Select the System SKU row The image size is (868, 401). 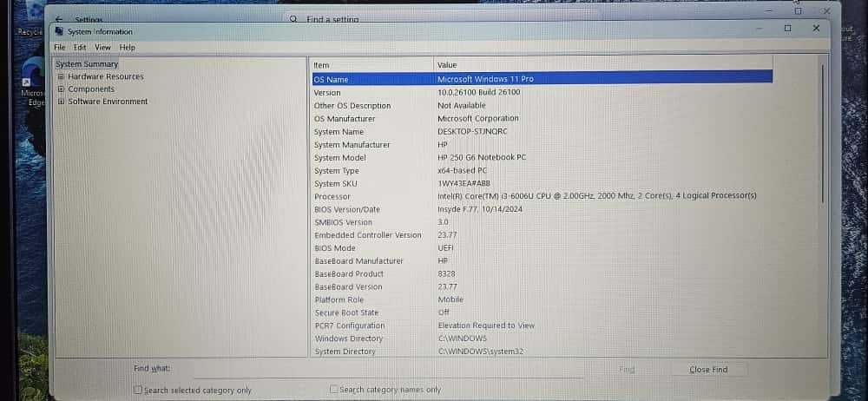(542, 183)
